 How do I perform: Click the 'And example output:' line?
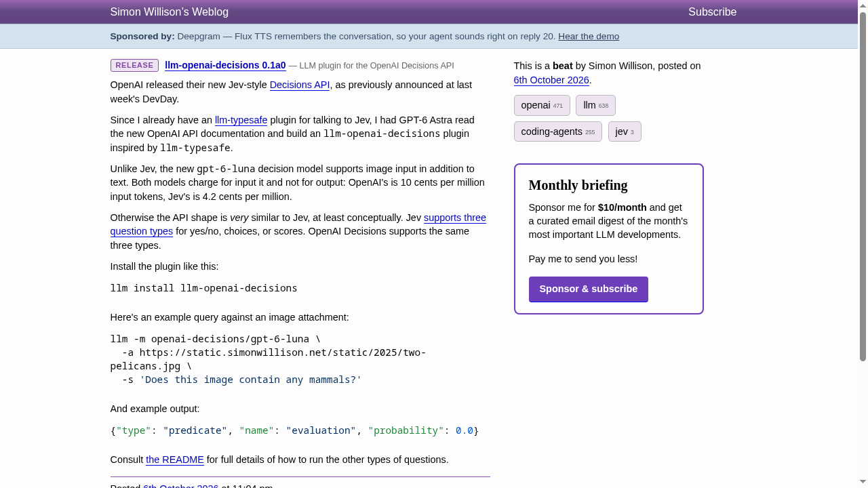coord(155,409)
